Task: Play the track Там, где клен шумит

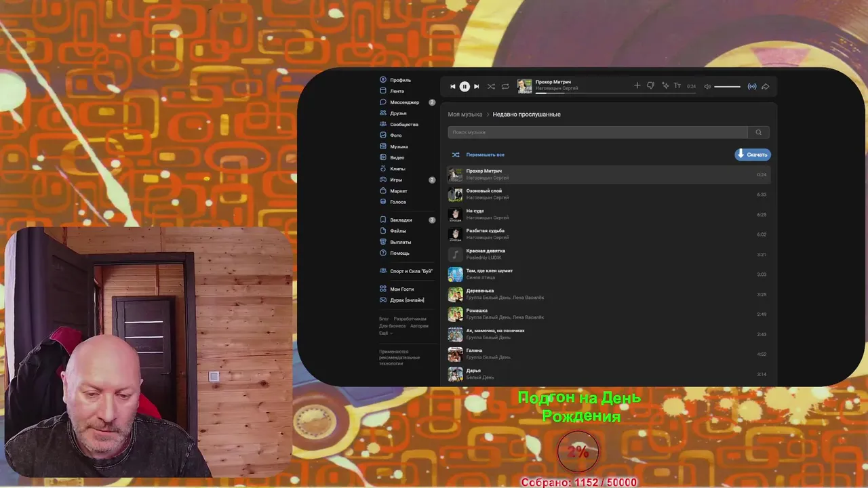Action: pos(608,274)
